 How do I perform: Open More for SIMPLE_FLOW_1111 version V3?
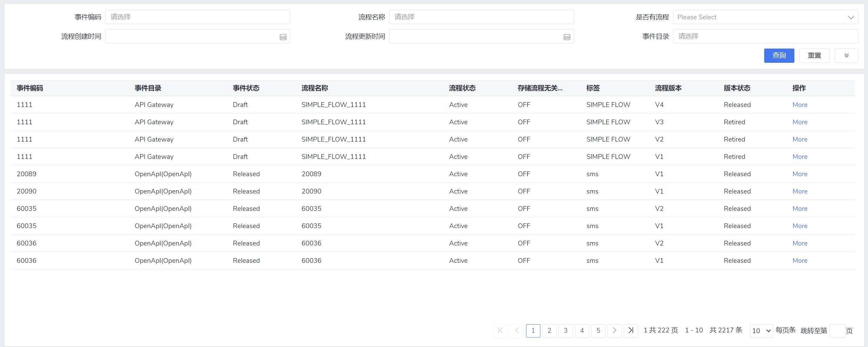(x=800, y=122)
